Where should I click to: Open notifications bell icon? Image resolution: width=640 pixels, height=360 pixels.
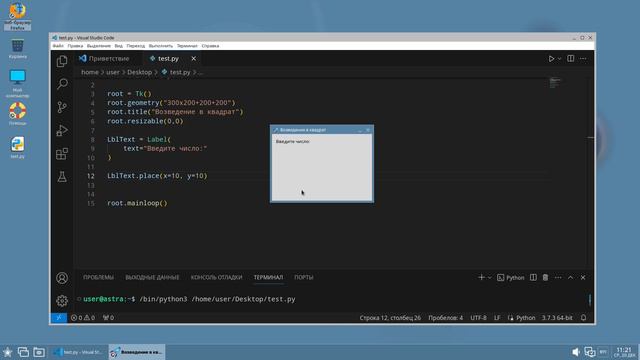click(584, 318)
